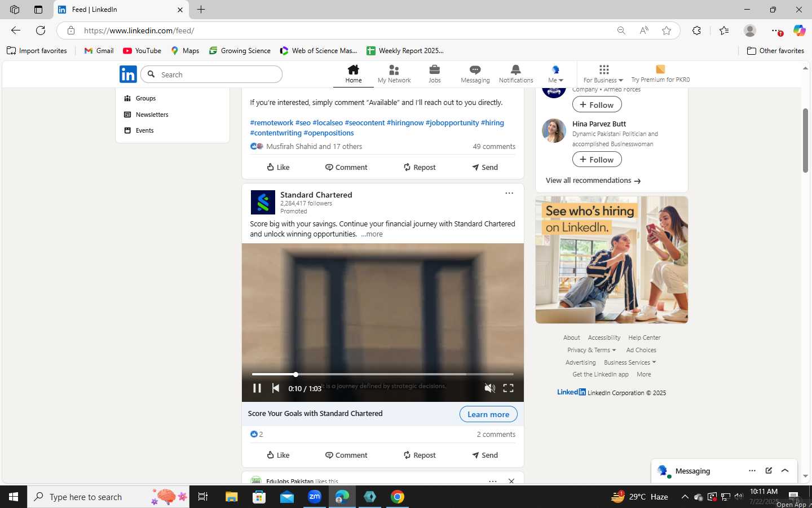
Task: Toggle fullscreen for the video
Action: click(x=508, y=388)
